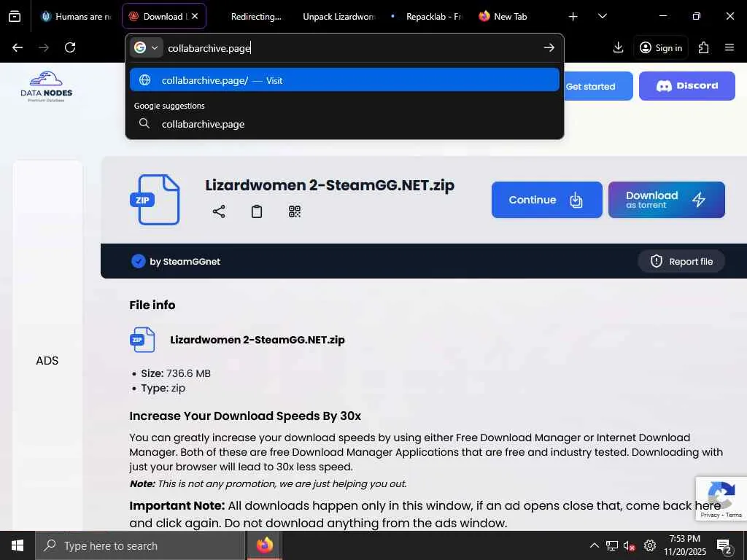This screenshot has height=560, width=747.
Task: Click by SteamGGnet uploader name
Action: pos(185,262)
